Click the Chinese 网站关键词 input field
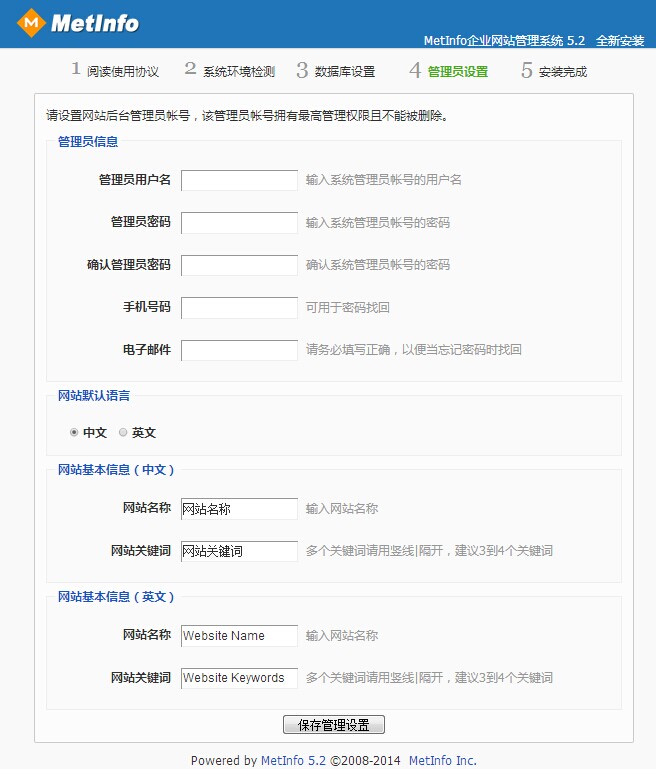 [x=239, y=551]
